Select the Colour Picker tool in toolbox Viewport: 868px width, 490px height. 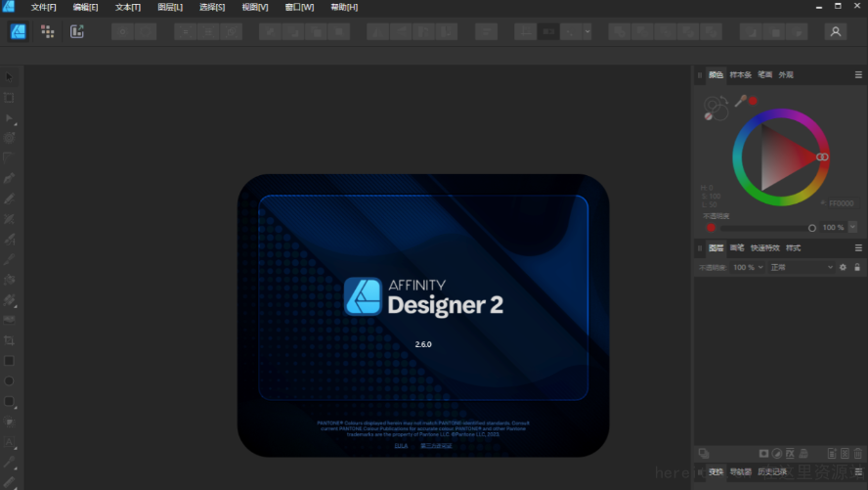click(x=9, y=462)
